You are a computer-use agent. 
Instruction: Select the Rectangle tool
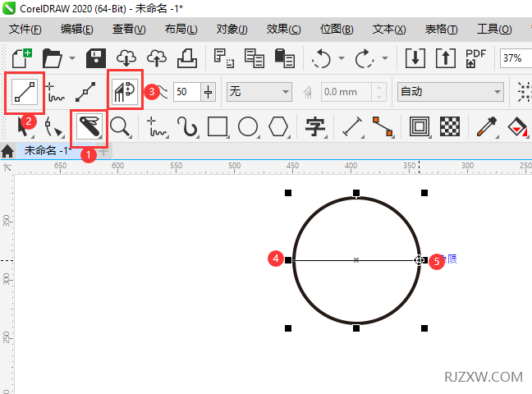tap(218, 127)
